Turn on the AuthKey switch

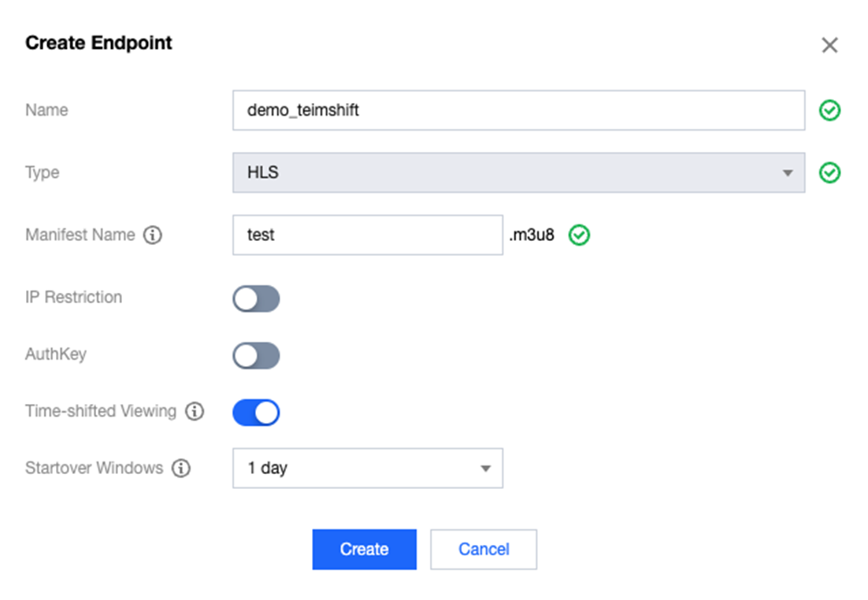(x=256, y=355)
